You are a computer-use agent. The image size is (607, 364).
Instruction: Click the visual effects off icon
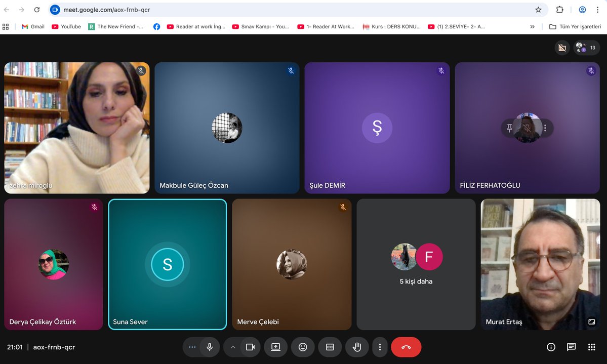pyautogui.click(x=562, y=48)
